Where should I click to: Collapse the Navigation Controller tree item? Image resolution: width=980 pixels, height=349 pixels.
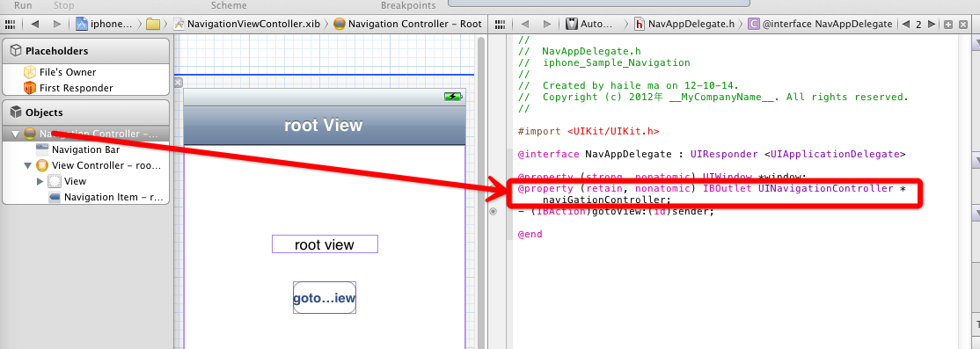coord(15,134)
